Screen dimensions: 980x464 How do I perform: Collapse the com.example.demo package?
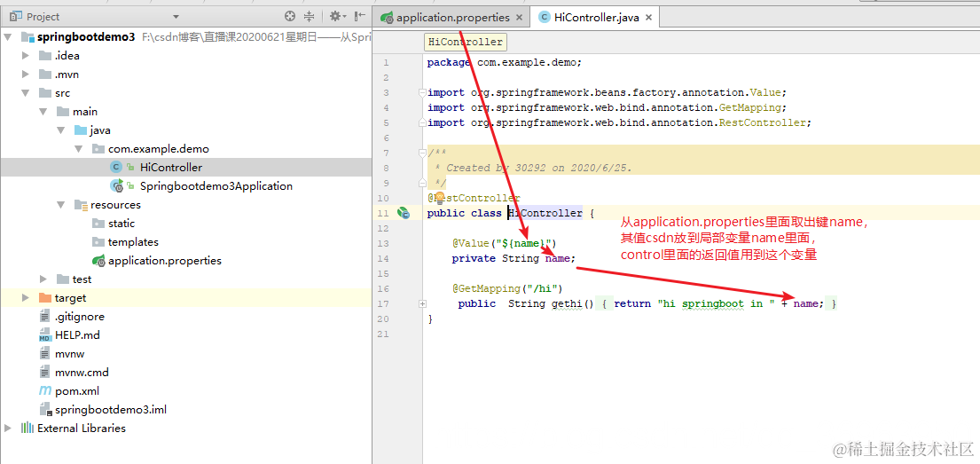coord(79,149)
